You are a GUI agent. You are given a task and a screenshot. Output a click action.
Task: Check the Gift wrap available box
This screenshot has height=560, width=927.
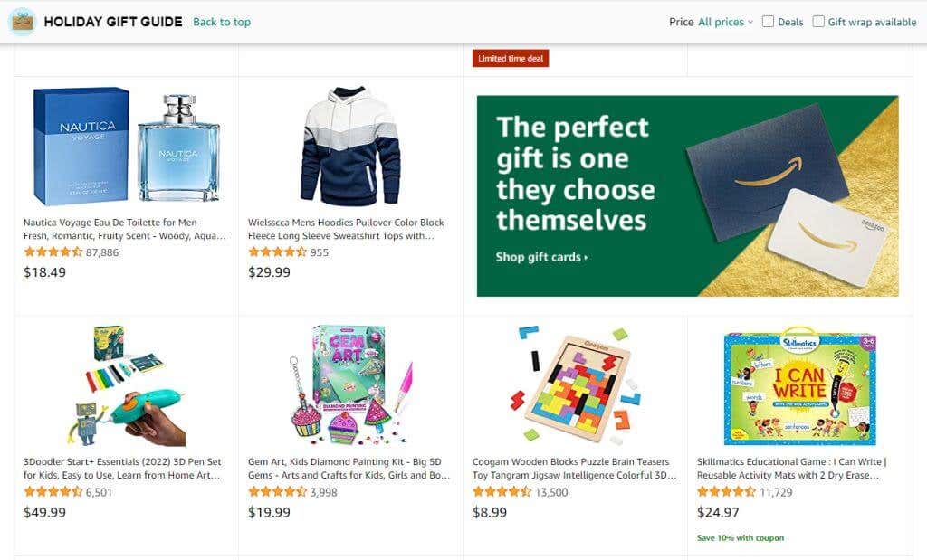click(x=818, y=22)
